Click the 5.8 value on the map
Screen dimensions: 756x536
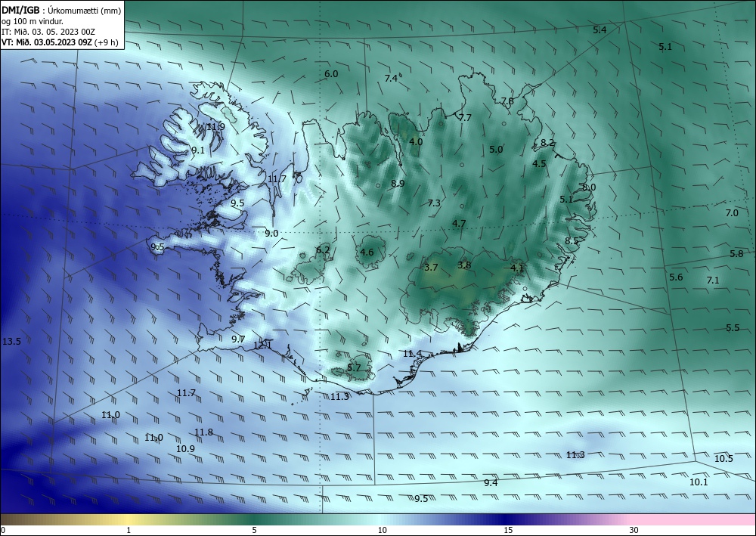point(736,253)
